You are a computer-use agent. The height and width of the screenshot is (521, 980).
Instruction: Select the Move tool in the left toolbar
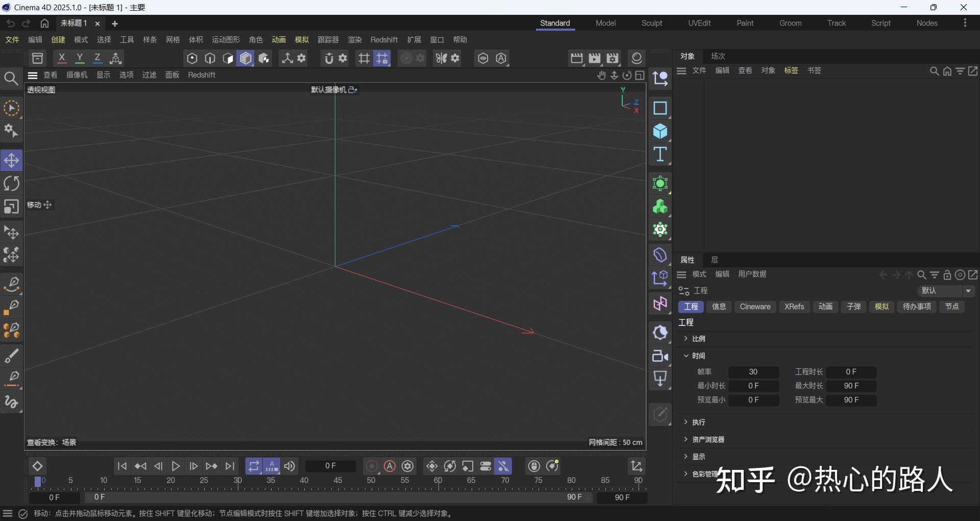tap(11, 160)
